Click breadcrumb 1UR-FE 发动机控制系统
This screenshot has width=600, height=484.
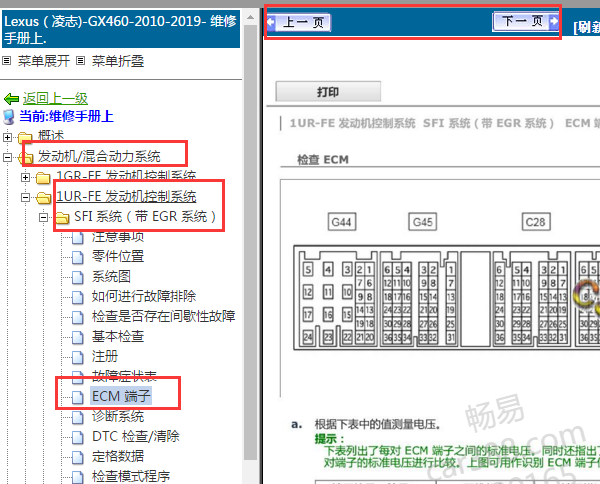pos(352,123)
